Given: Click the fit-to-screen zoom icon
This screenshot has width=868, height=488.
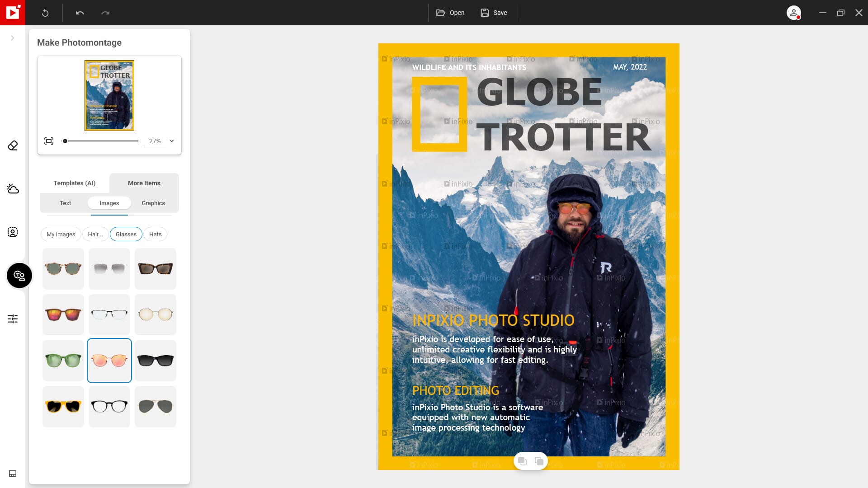Looking at the screenshot, I should [49, 141].
